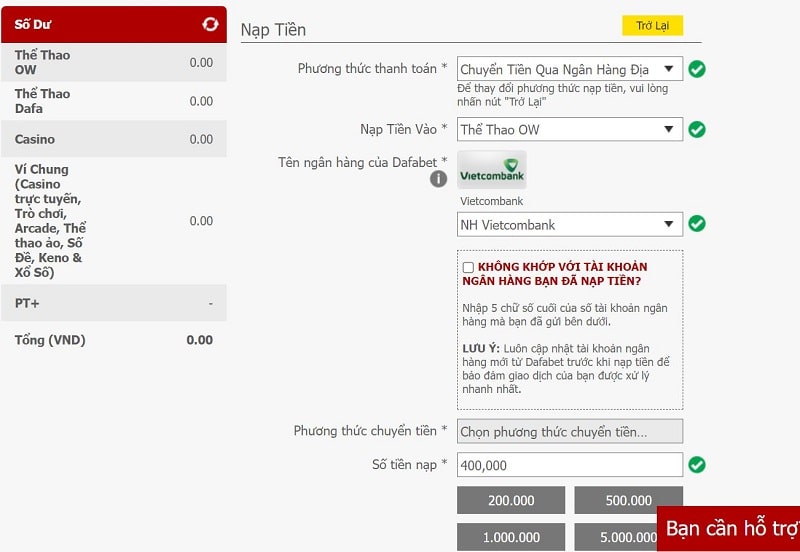The image size is (800, 552).
Task: Choose the 200.000 quick amount button
Action: [x=511, y=500]
